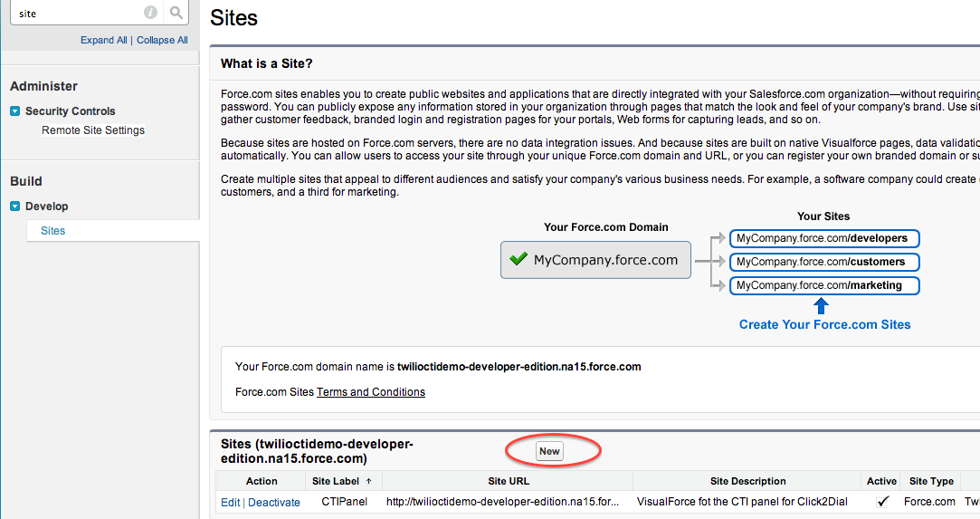This screenshot has width=980, height=519.
Task: Open the Terms and Conditions link
Action: 370,392
